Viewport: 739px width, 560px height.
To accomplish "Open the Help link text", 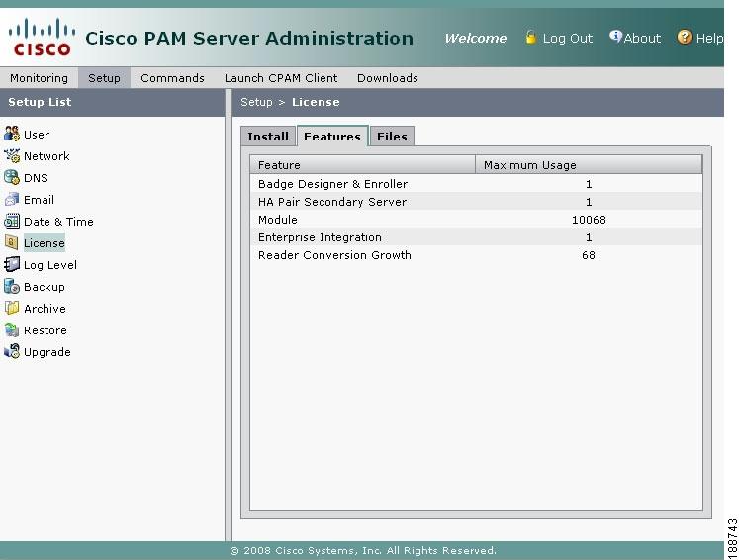I will [709, 38].
